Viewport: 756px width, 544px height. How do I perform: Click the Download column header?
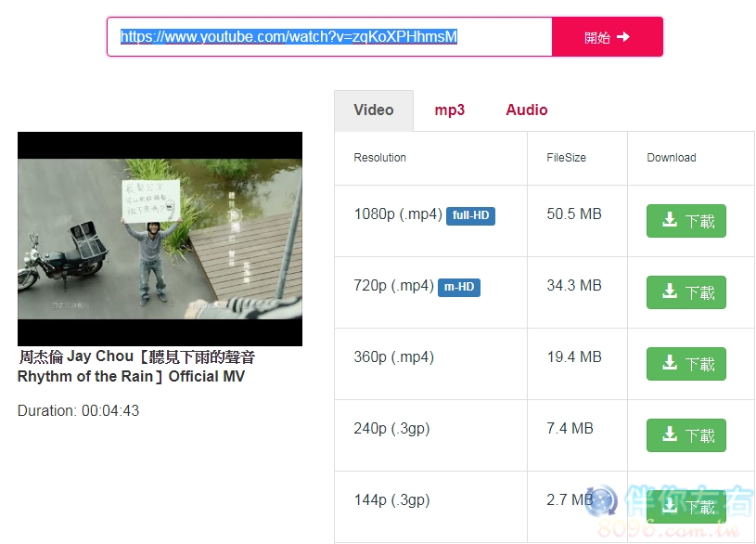[672, 158]
